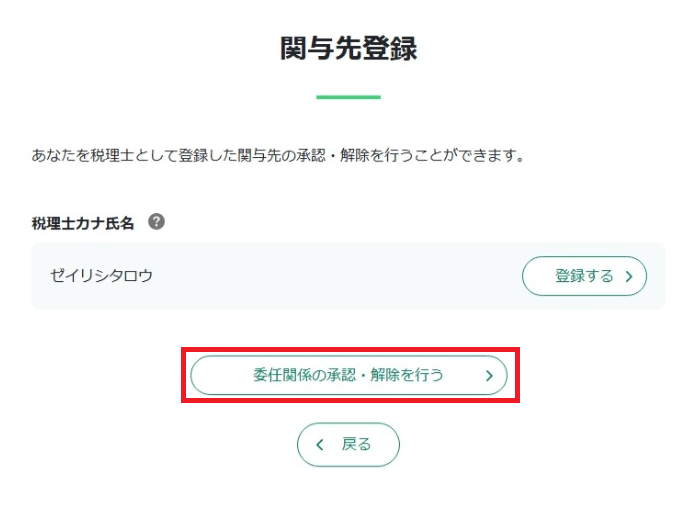The width and height of the screenshot is (696, 512).
Task: Click the green underline beneath the heading
Action: 348,97
